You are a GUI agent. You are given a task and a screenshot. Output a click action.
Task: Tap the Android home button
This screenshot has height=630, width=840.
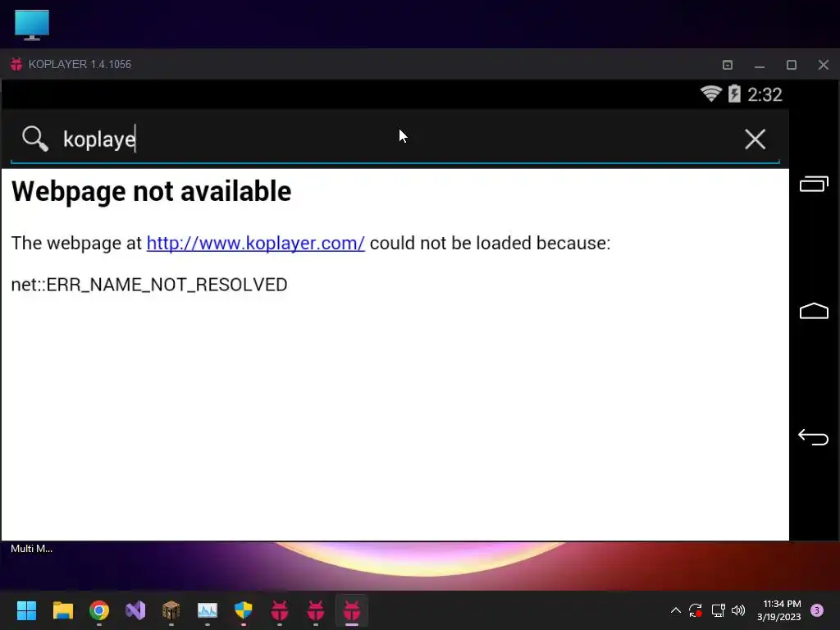pos(813,311)
